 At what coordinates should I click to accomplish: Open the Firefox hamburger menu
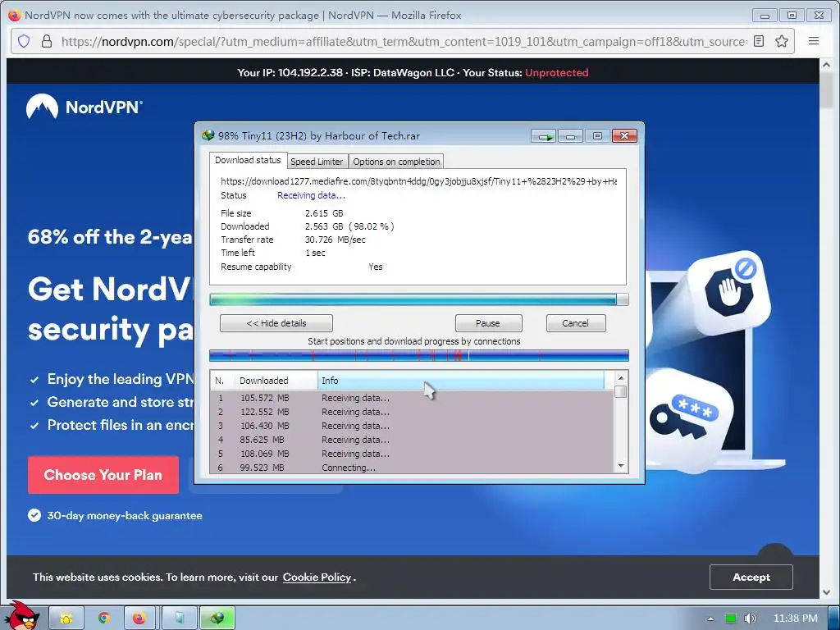coord(813,41)
